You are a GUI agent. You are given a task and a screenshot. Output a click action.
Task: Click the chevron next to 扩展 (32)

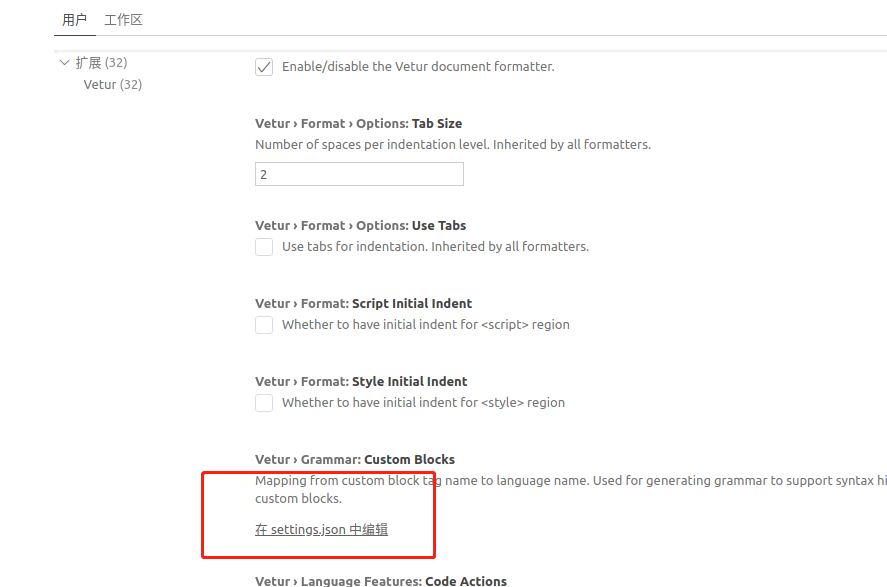click(x=64, y=61)
